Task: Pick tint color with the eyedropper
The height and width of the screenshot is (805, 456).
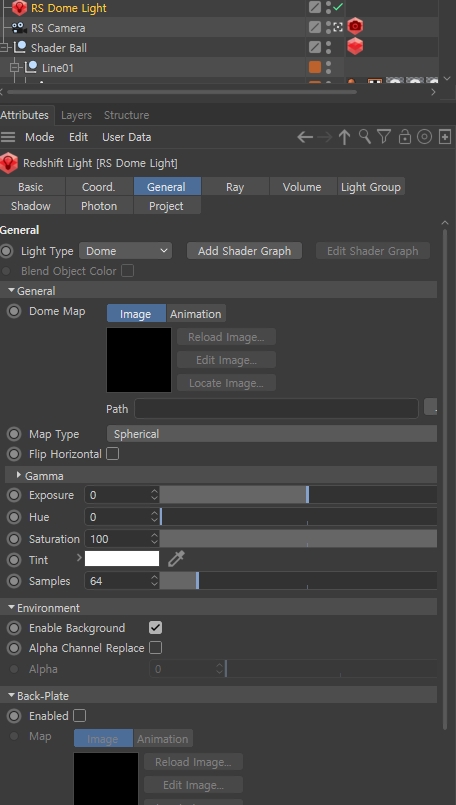Action: pyautogui.click(x=176, y=559)
